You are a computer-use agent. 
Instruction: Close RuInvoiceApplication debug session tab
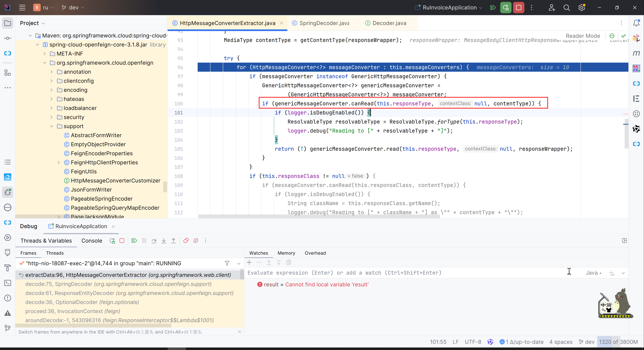pos(113,227)
